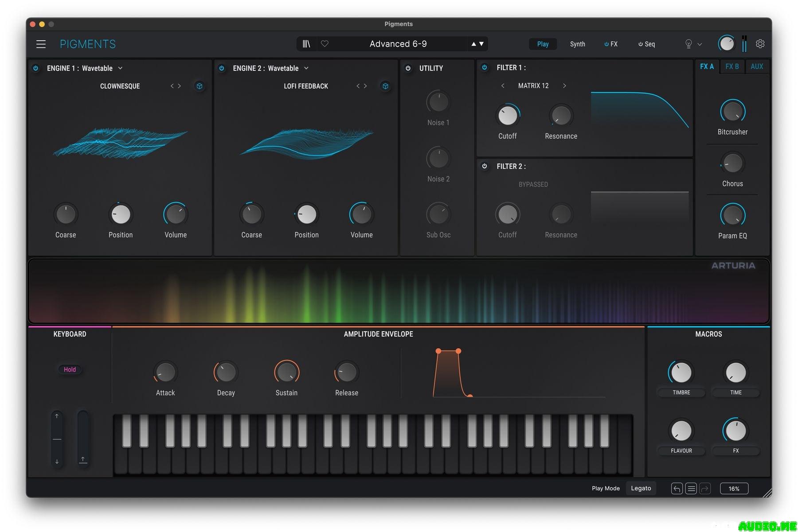Select the AUX tab
This screenshot has height=532, width=798.
tap(757, 66)
